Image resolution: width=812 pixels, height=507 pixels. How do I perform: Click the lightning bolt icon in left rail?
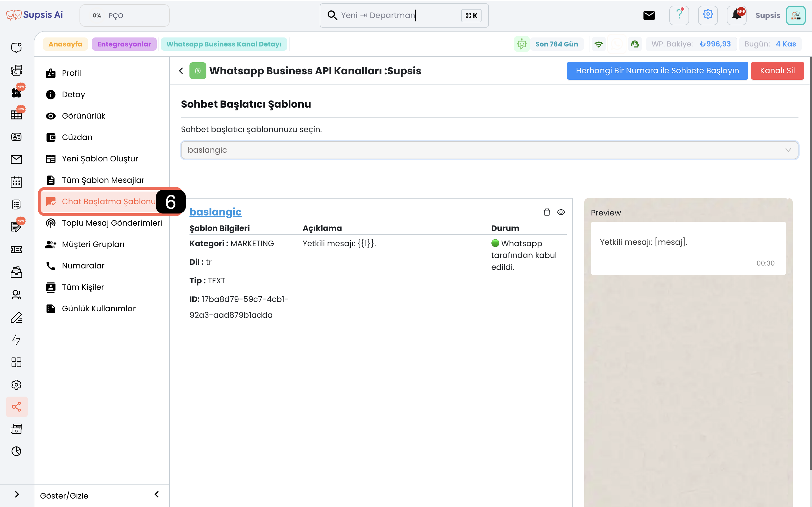[x=16, y=340]
